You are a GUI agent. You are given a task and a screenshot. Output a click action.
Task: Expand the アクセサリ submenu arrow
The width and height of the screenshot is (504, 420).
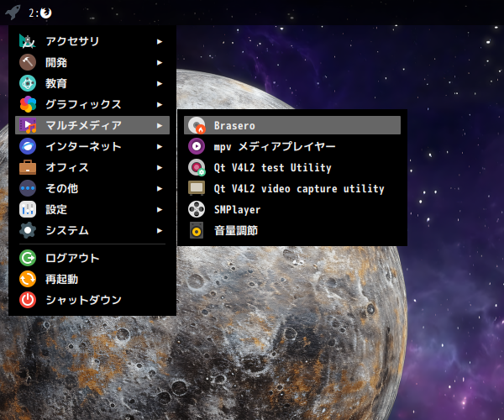click(160, 41)
